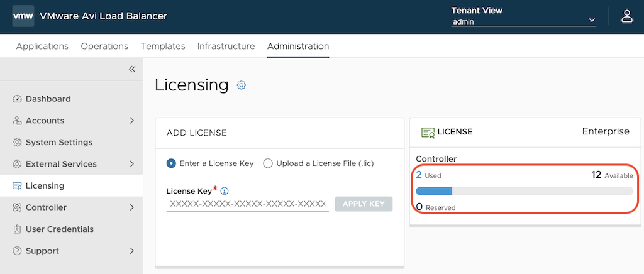
Task: Click the vmw logo icon
Action: click(23, 16)
